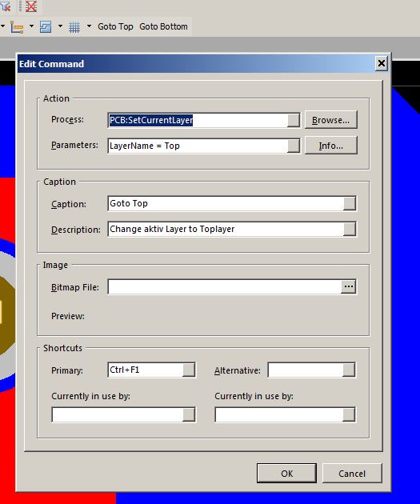Image resolution: width=420 pixels, height=504 pixels.
Task: Open Alternative's Currently in use by dropdown
Action: coord(349,414)
